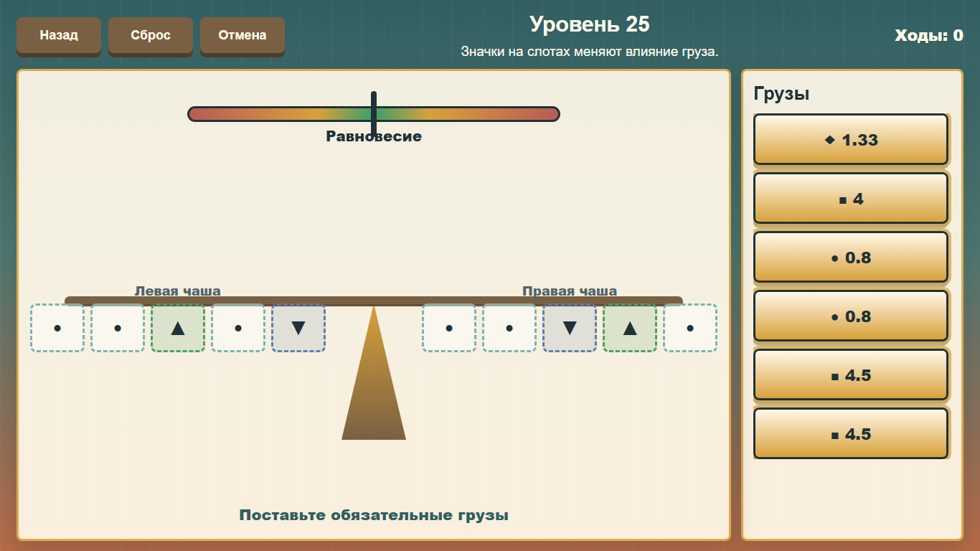Click the Грузы panel heading
Screen dimensions: 980x551
tap(781, 93)
